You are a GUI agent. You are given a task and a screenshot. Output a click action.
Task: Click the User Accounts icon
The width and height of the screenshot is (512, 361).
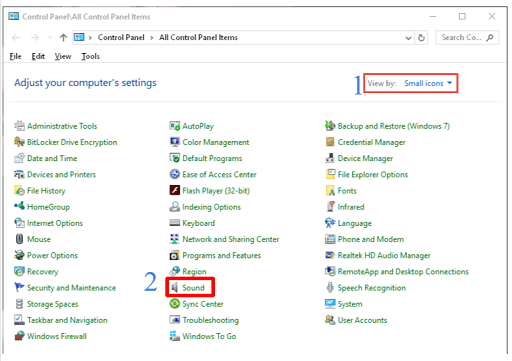click(x=330, y=320)
